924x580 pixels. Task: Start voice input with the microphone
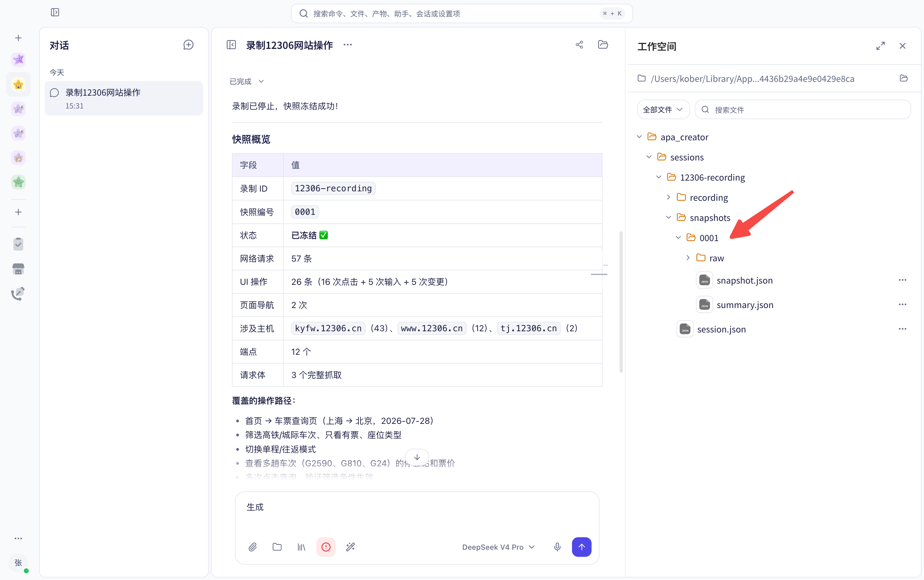[x=557, y=547]
